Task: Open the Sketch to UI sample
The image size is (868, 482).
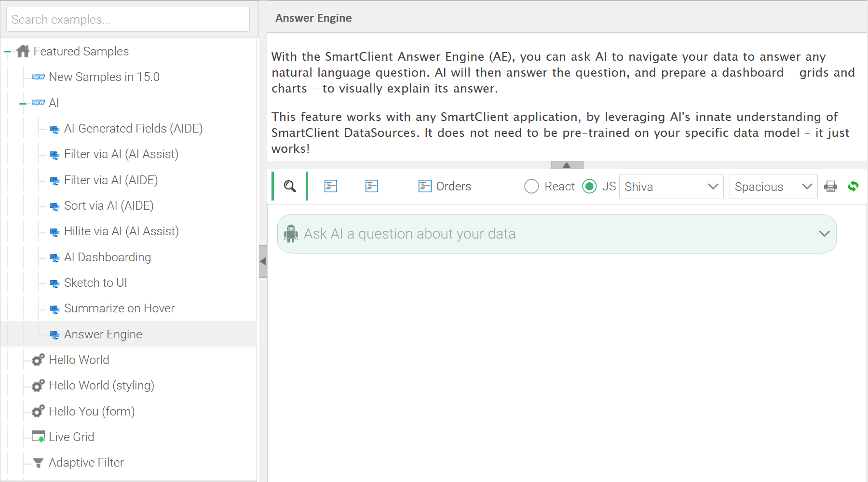Action: [x=95, y=282]
